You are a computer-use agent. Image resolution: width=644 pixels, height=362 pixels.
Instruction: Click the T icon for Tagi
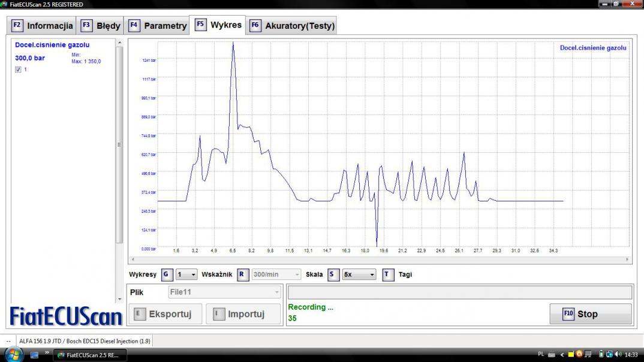(389, 274)
